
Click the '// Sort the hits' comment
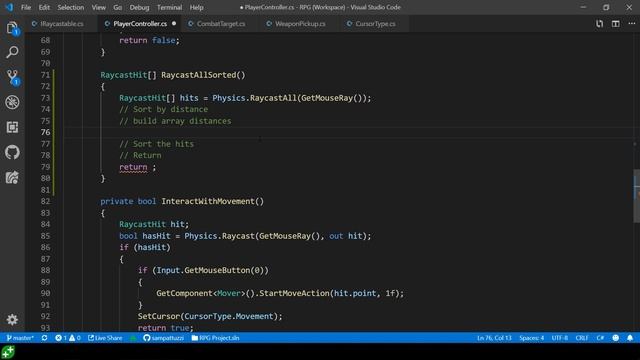tap(156, 144)
